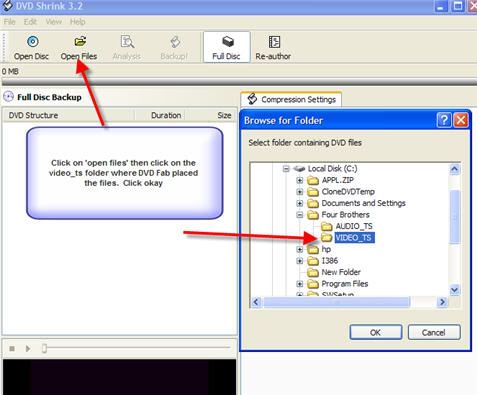
Task: Select the VIDEO_TS folder
Action: (354, 238)
